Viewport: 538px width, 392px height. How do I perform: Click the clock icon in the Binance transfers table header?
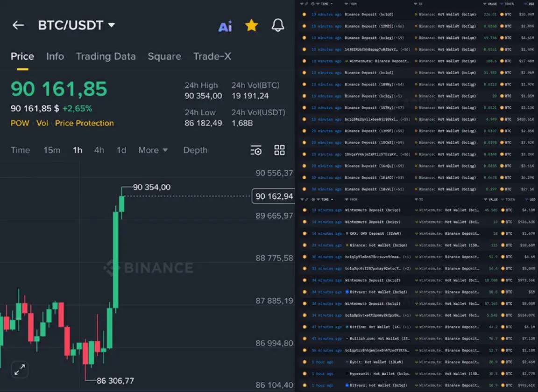313,4
